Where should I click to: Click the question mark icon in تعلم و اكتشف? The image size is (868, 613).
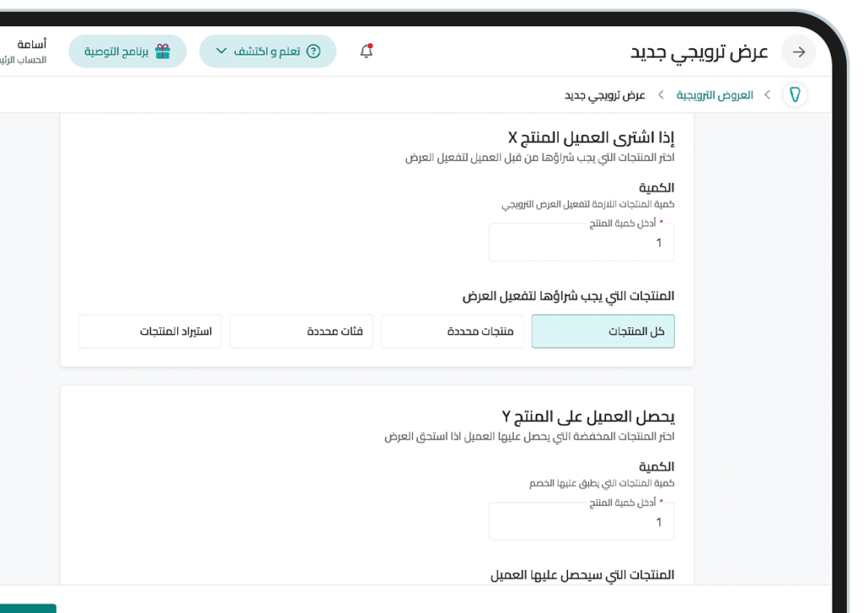314,52
